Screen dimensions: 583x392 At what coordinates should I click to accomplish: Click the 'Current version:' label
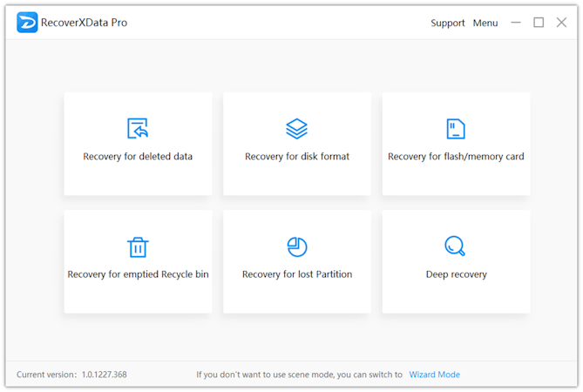46,375
